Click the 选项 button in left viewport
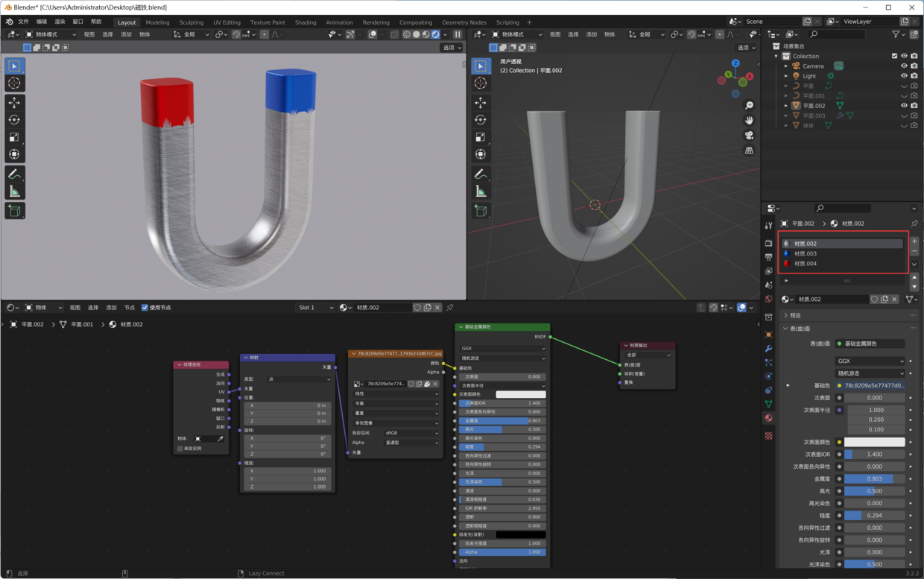924x579 pixels. point(452,48)
